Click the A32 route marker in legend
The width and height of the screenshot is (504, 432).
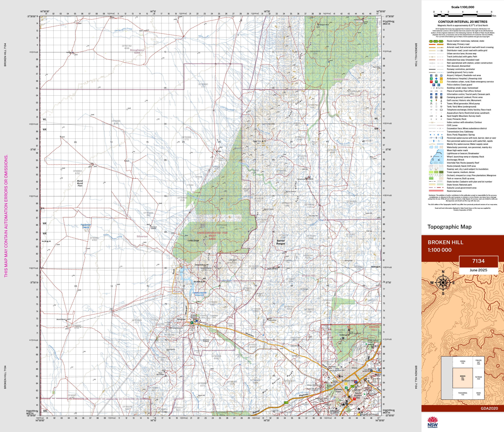coord(436,41)
